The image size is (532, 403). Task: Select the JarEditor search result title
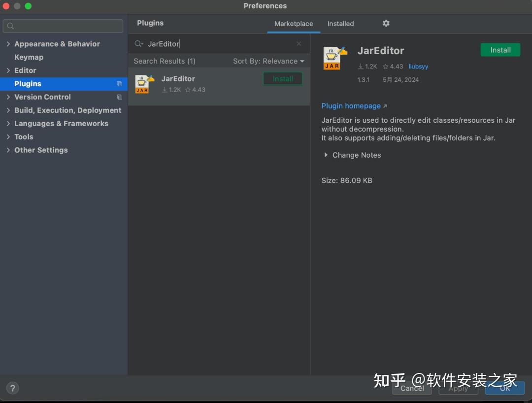pyautogui.click(x=178, y=79)
